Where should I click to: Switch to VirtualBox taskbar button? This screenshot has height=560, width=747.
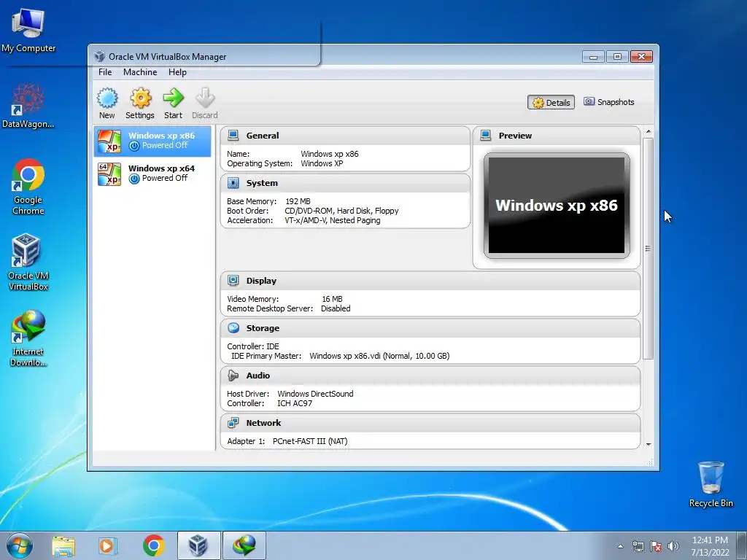tap(198, 545)
